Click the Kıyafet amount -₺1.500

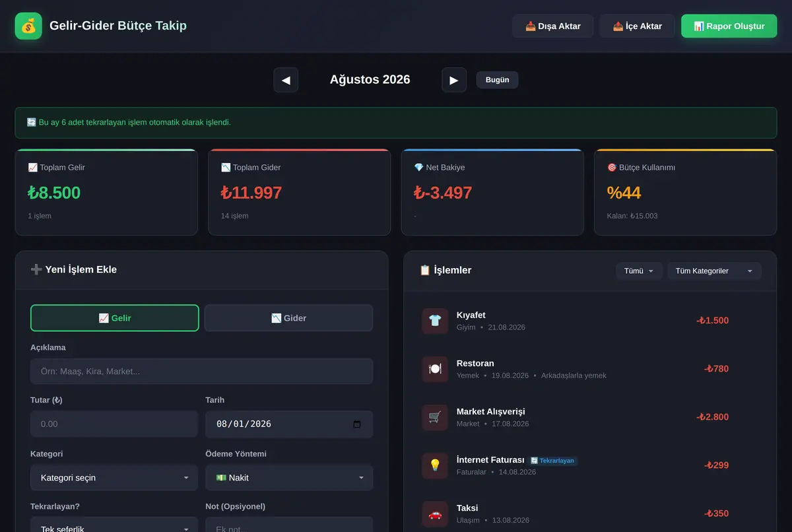point(713,321)
